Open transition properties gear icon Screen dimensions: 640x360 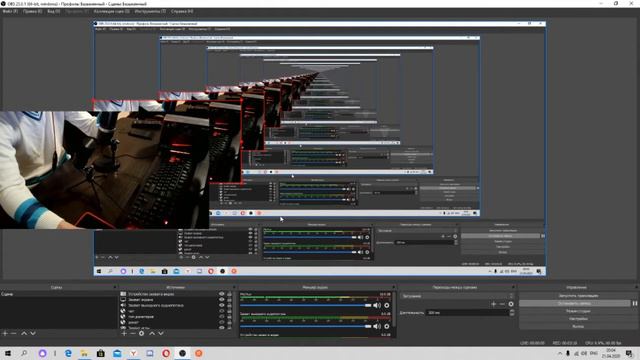pos(511,304)
